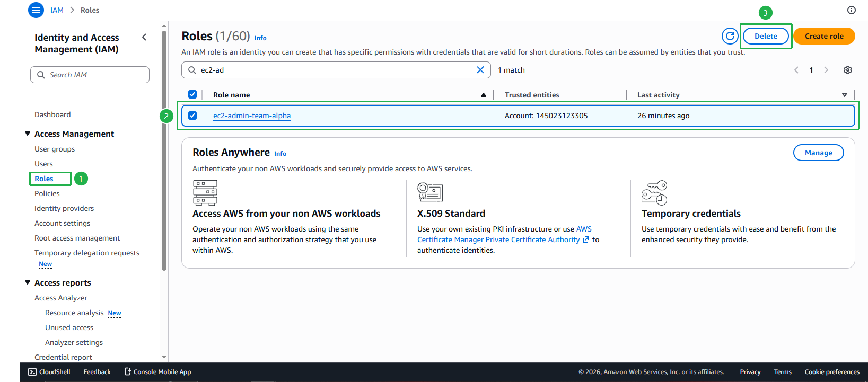Open the ec2-admin-team-alpha role link
This screenshot has height=382, width=868.
point(252,116)
